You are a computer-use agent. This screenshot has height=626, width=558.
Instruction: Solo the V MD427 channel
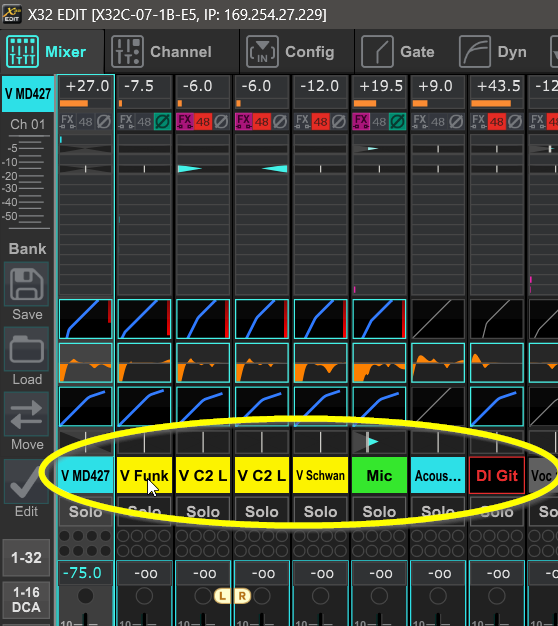tap(85, 511)
